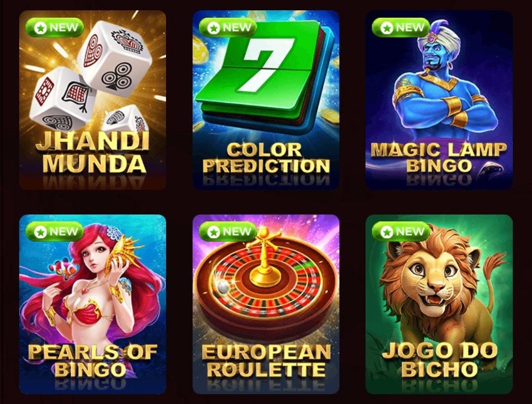
Task: Click the NEW badge on Color Prediction
Action: pyautogui.click(x=228, y=28)
